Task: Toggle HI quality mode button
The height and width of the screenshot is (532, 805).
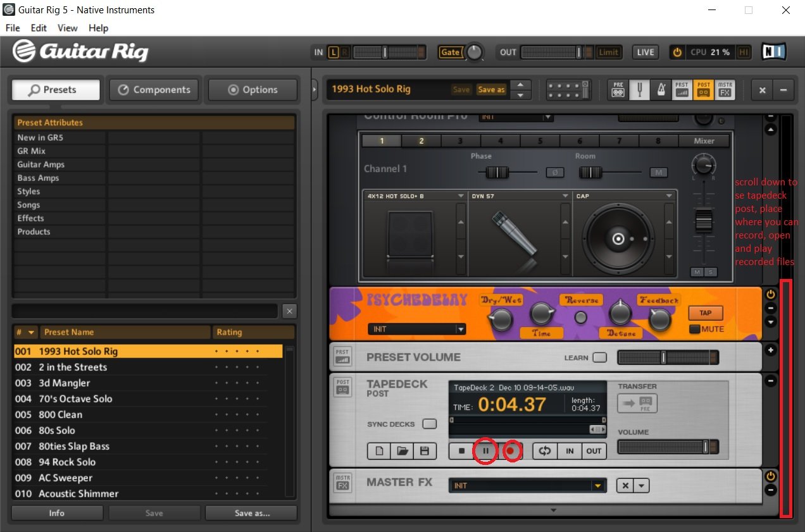Action: click(744, 52)
